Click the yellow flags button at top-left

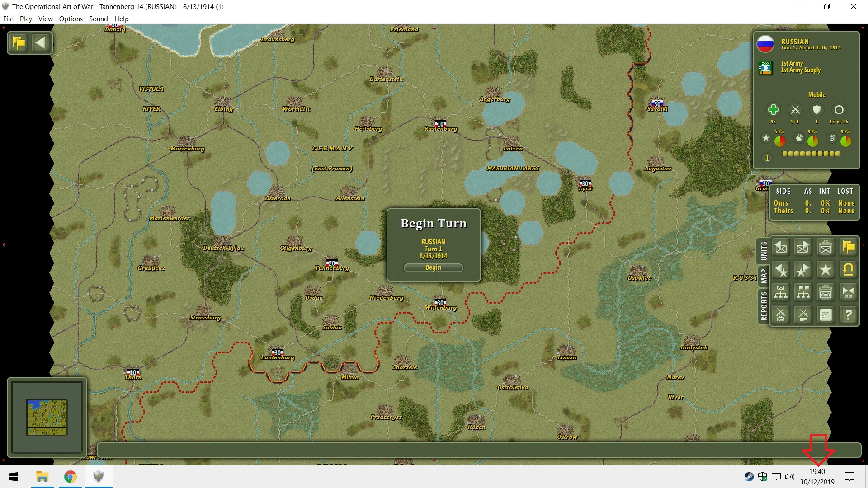pyautogui.click(x=19, y=43)
